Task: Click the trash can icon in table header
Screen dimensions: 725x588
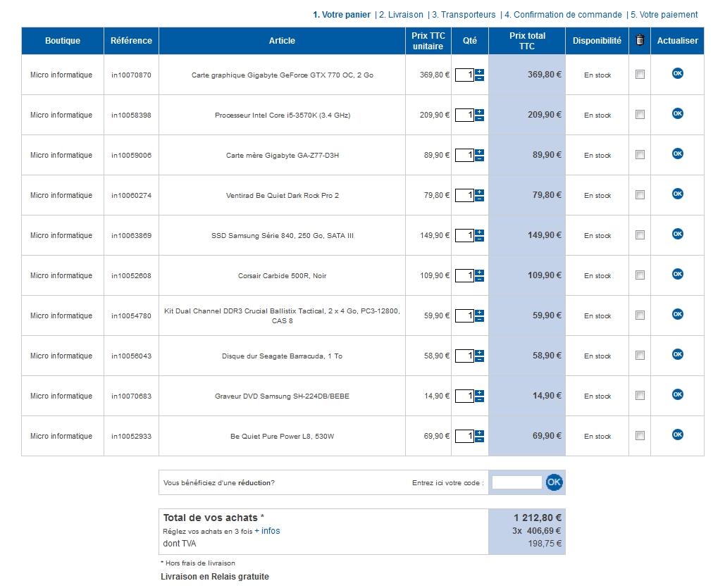Action: 640,40
